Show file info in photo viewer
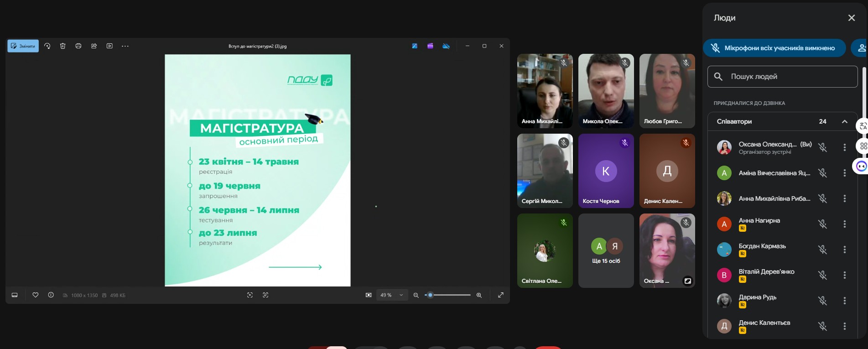The height and width of the screenshot is (349, 868). pyautogui.click(x=51, y=295)
